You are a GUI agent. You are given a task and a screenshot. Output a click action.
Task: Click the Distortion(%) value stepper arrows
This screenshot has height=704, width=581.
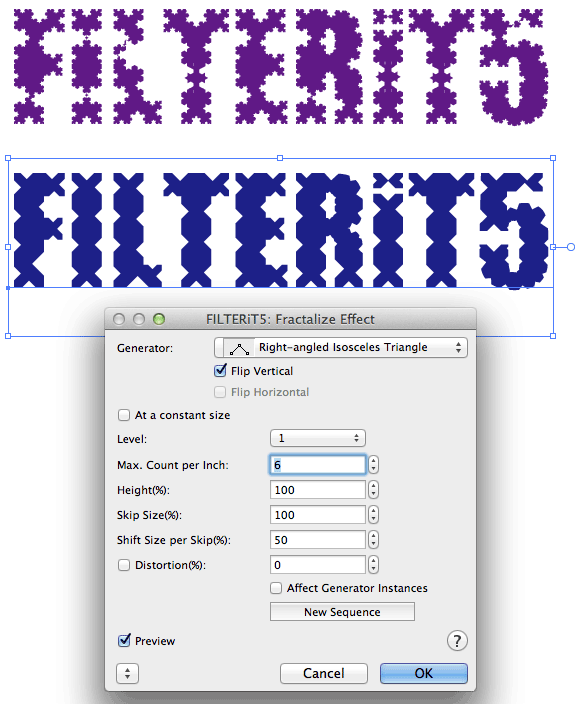pyautogui.click(x=374, y=565)
